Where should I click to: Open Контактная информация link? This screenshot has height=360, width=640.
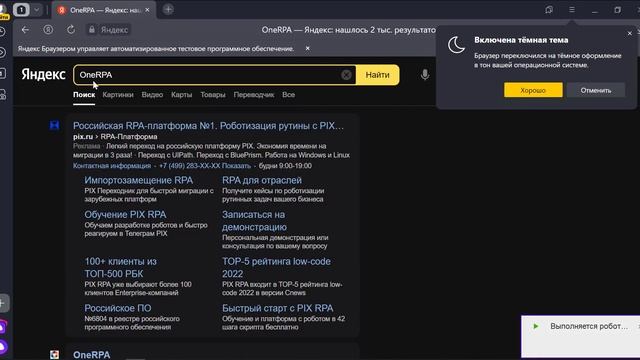(112, 166)
